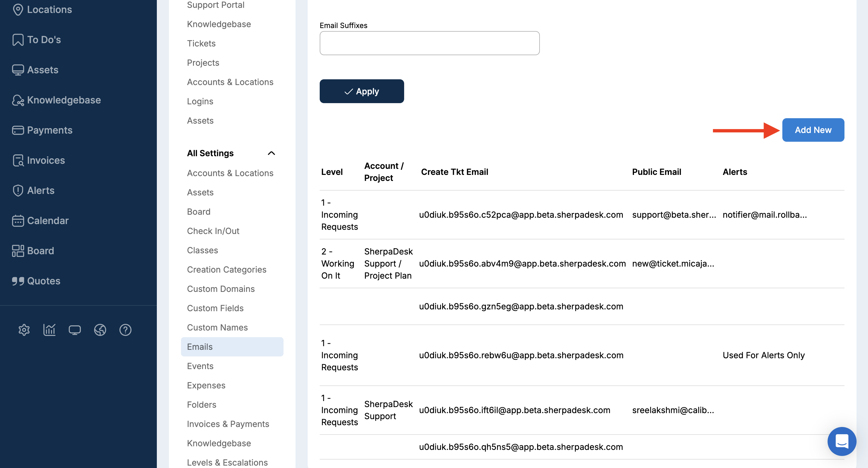Open Custom Fields settings
Viewport: 868px width, 468px height.
[x=215, y=308]
